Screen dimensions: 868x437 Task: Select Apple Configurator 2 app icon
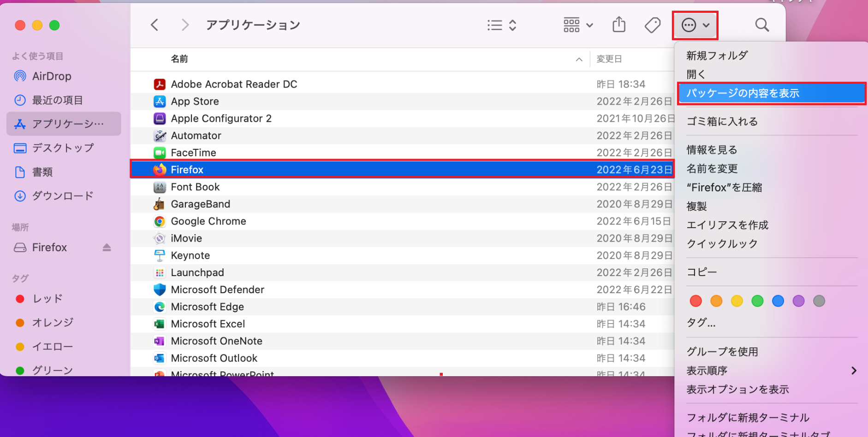click(160, 118)
